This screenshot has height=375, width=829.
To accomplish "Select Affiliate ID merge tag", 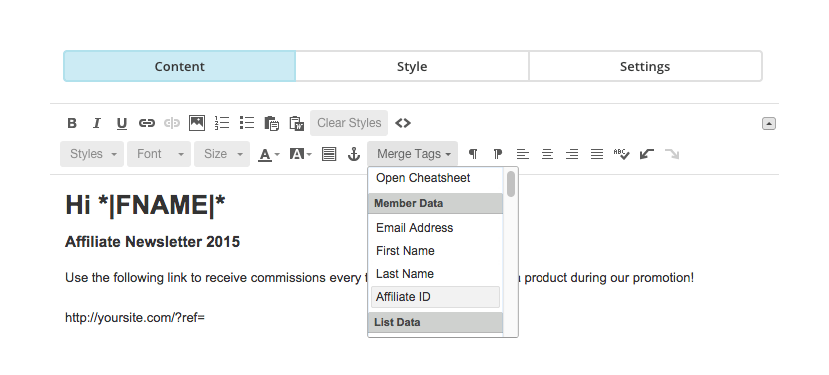I will [435, 297].
